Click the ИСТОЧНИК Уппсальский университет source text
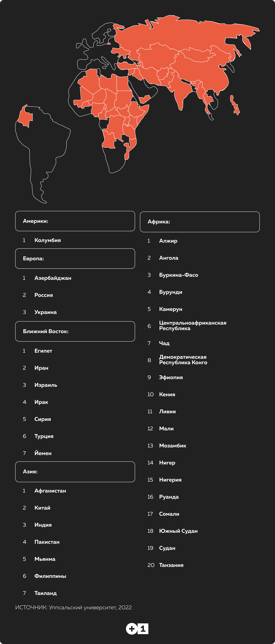The width and height of the screenshot is (275, 644). [73, 607]
